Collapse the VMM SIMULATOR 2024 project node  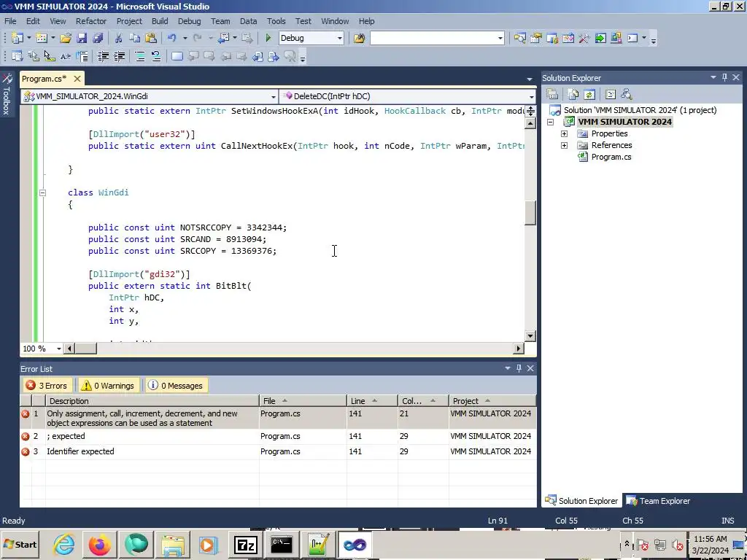tap(550, 122)
